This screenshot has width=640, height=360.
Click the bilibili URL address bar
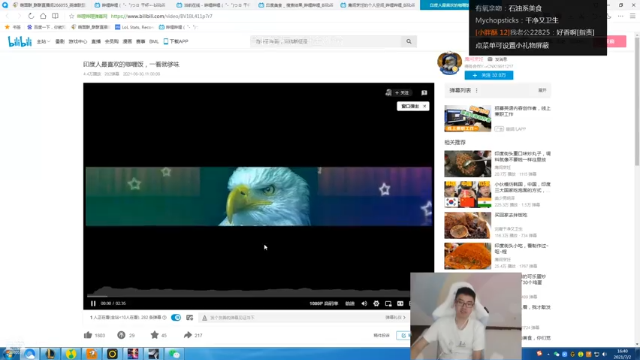pyautogui.click(x=161, y=16)
